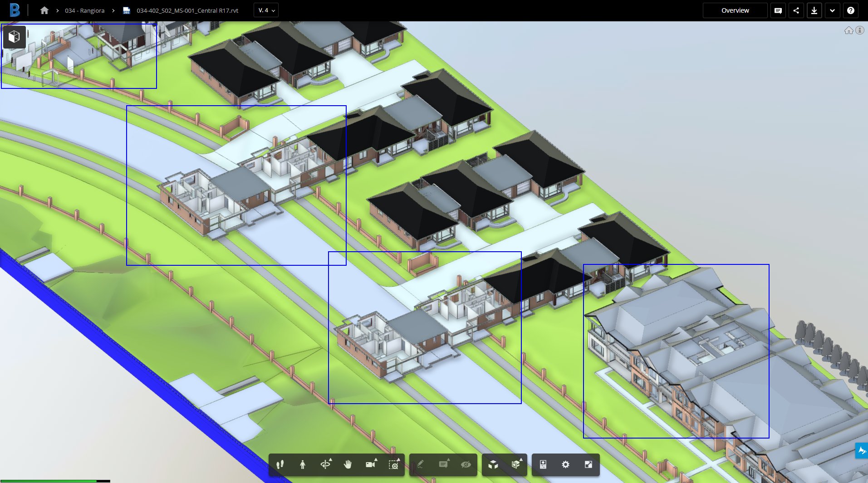The image size is (868, 483).
Task: Toggle hidden objects visibility eye icon
Action: click(466, 465)
